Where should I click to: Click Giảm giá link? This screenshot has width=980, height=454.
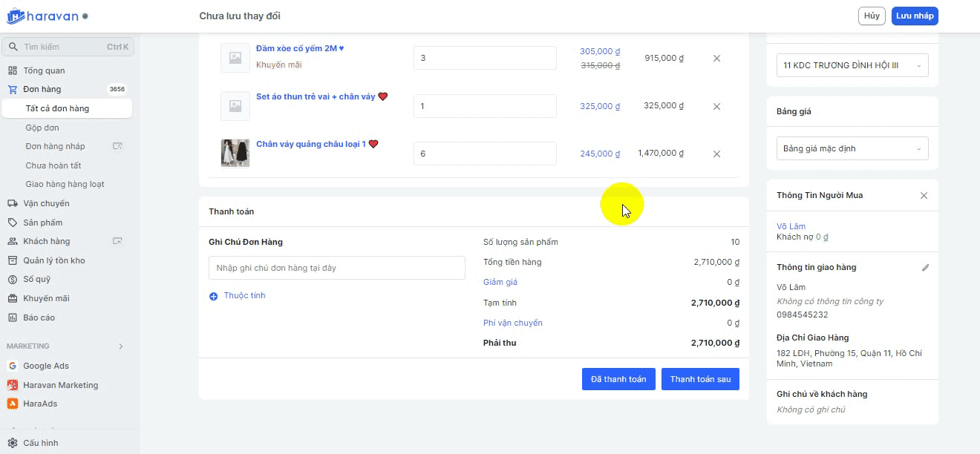pos(500,282)
